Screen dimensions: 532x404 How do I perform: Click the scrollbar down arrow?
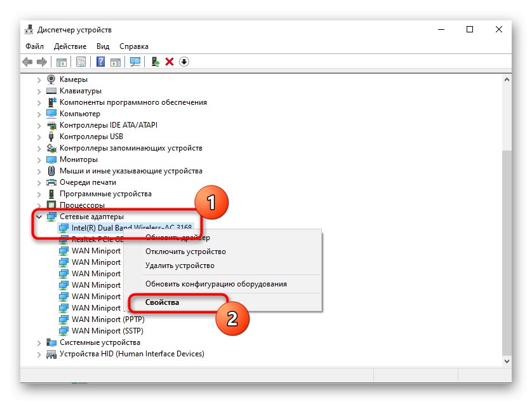coord(507,361)
